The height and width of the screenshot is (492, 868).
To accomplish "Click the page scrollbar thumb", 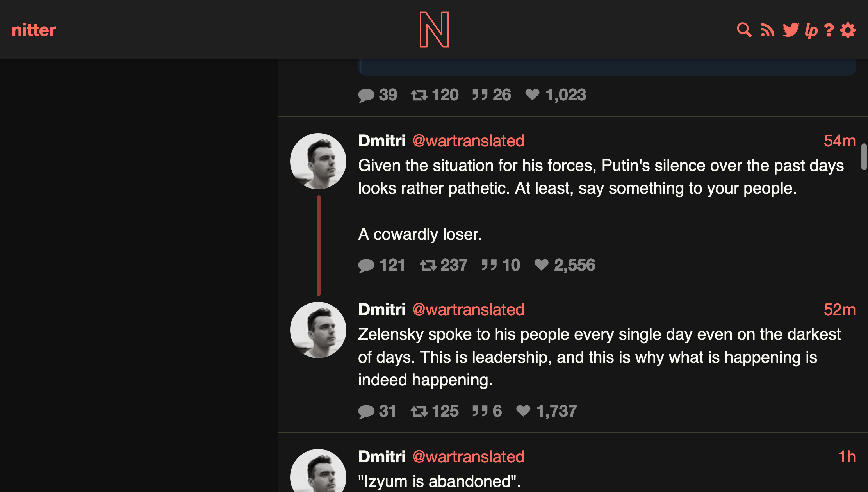I will 864,157.
